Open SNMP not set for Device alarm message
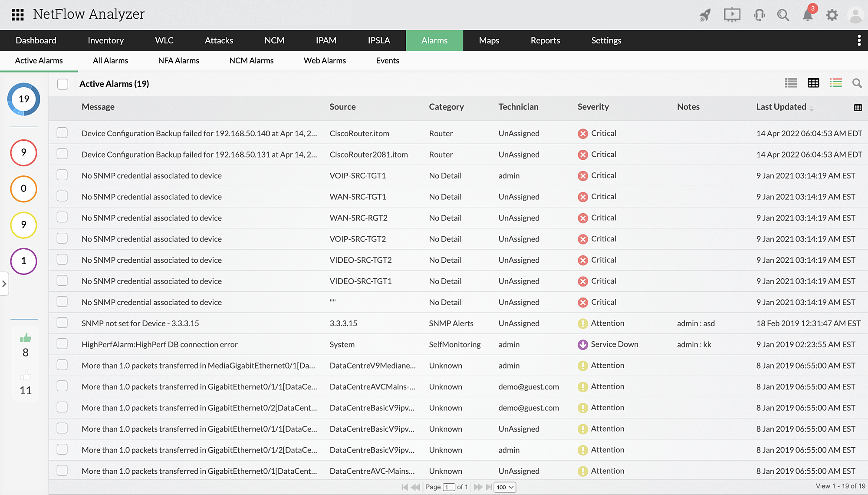This screenshot has height=495, width=868. click(140, 323)
